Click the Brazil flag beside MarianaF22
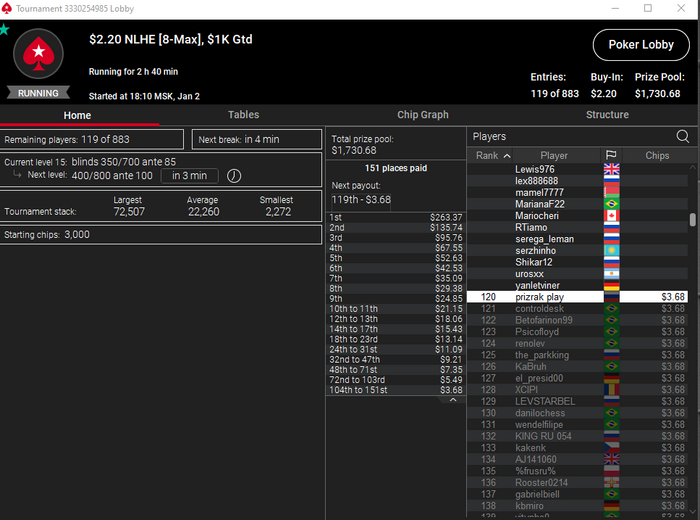Viewport: 700px width, 520px height. (611, 204)
